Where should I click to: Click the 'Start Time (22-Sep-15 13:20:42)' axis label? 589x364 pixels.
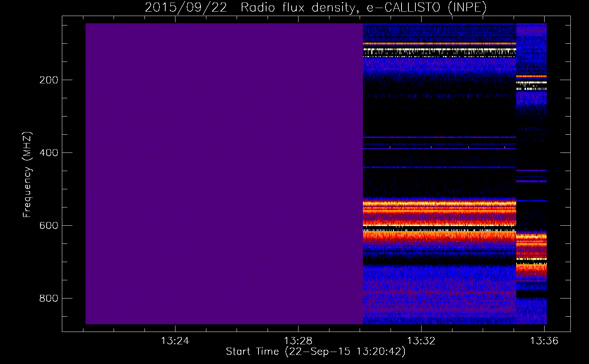coord(316,352)
